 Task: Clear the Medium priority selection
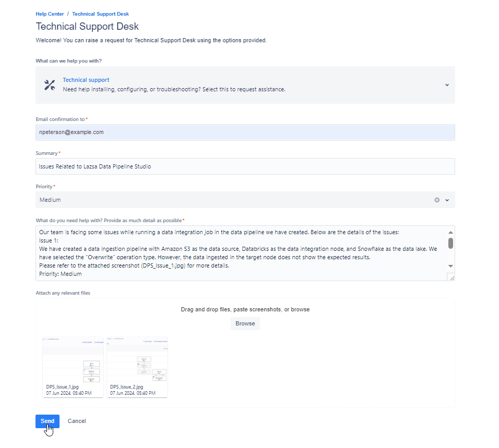click(x=437, y=200)
